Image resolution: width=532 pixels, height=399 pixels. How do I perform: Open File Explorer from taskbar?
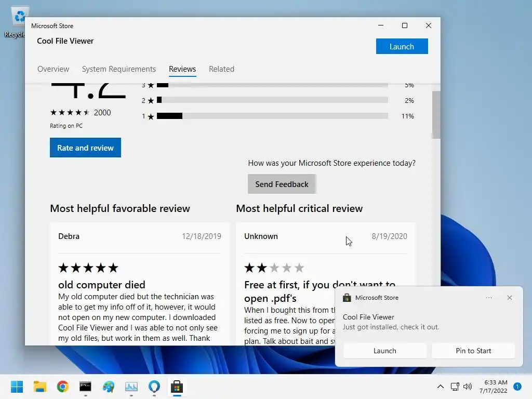pyautogui.click(x=39, y=387)
